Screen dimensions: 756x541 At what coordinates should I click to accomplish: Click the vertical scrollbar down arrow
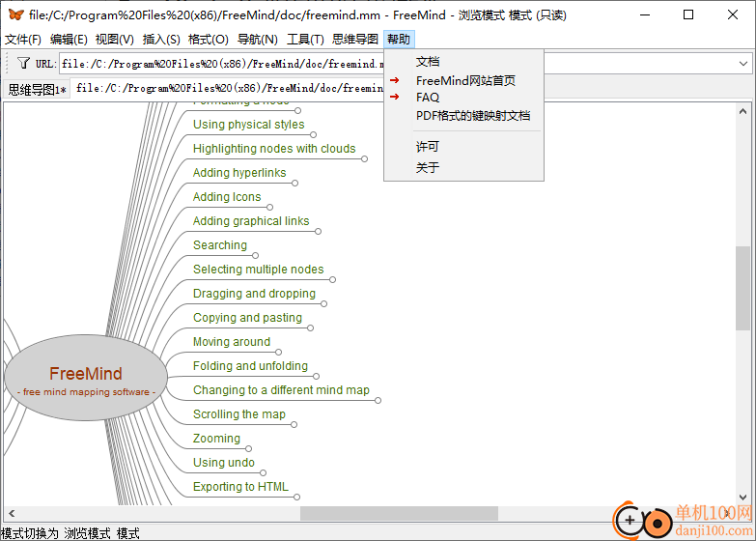pyautogui.click(x=743, y=498)
